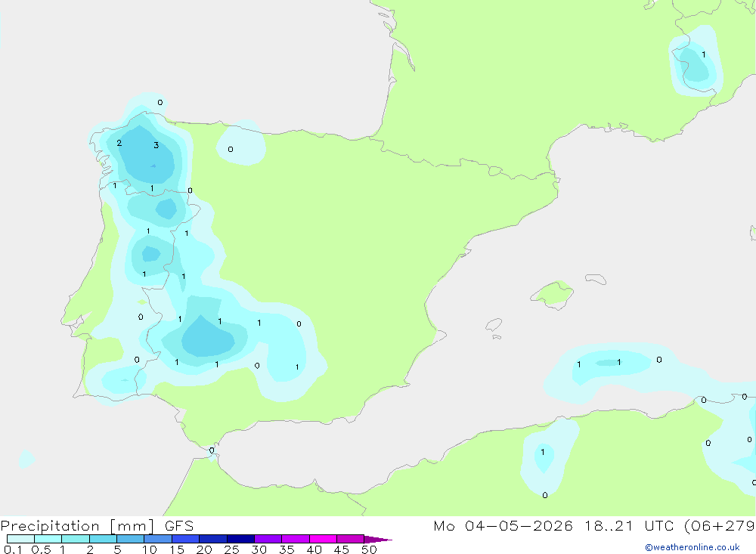Open the weatheronline.co.uk copyright link
756x554 pixels.
pyautogui.click(x=692, y=547)
